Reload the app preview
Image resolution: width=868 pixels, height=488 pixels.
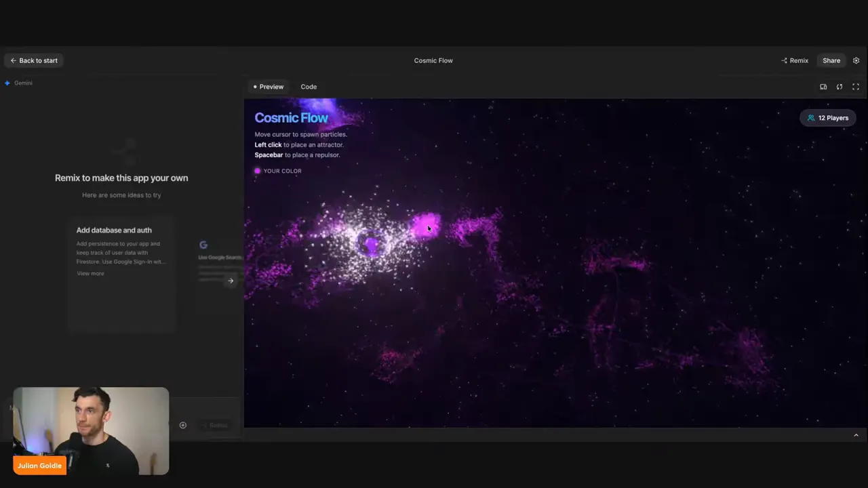[x=840, y=87]
